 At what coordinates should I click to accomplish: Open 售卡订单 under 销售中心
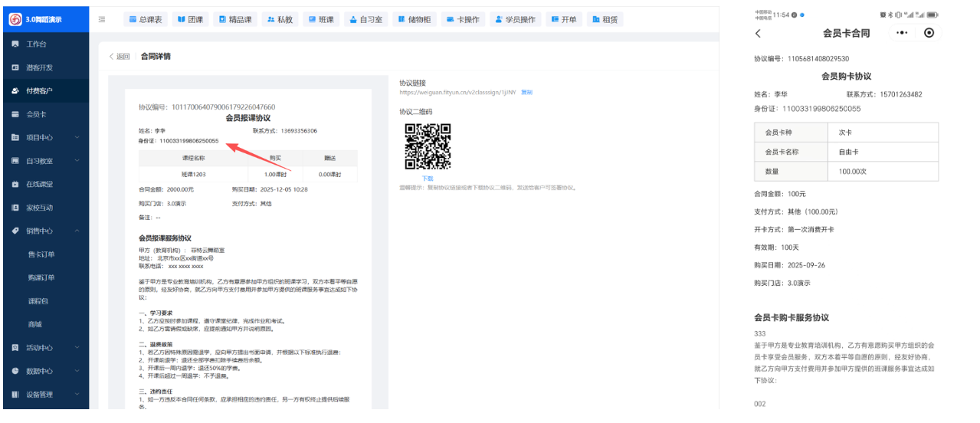coord(41,254)
